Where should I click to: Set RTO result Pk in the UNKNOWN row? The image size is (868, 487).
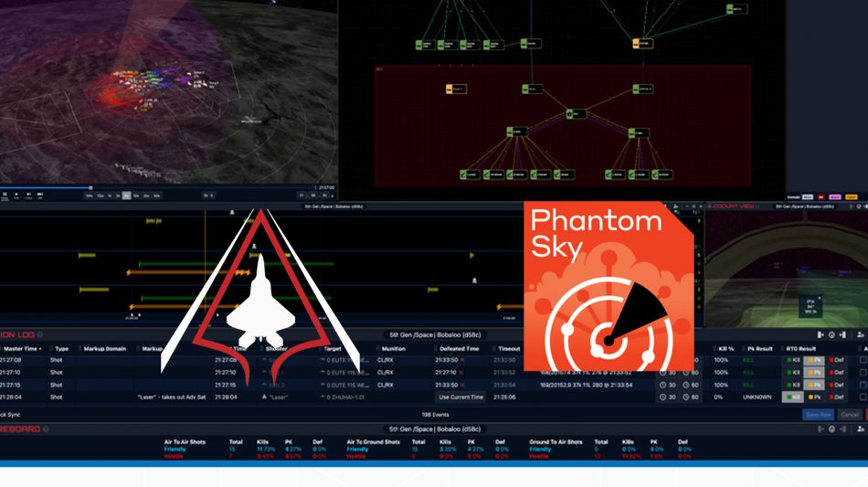814,397
